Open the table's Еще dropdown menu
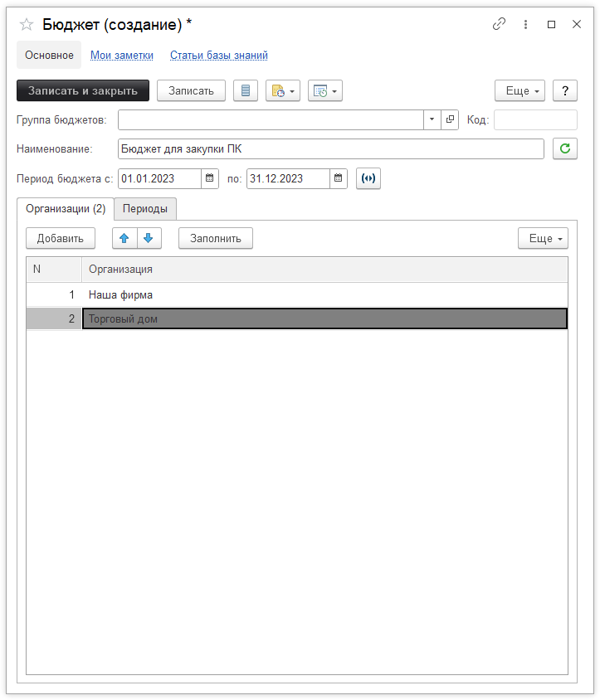 (x=543, y=239)
